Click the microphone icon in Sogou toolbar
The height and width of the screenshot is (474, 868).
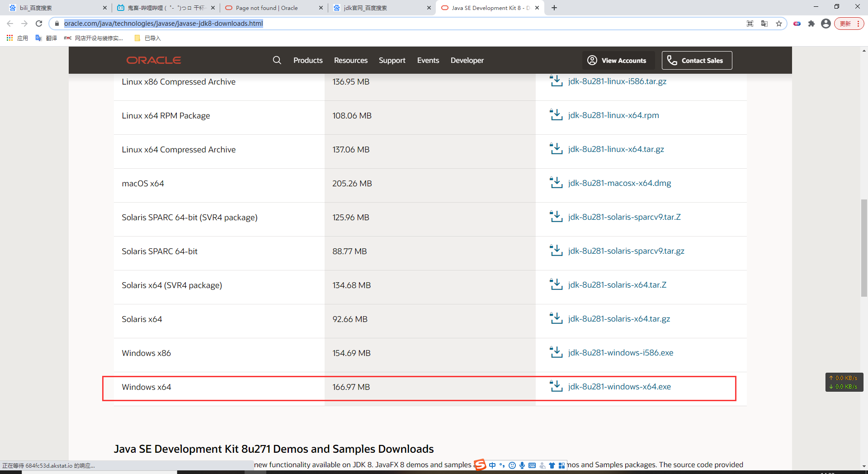522,465
